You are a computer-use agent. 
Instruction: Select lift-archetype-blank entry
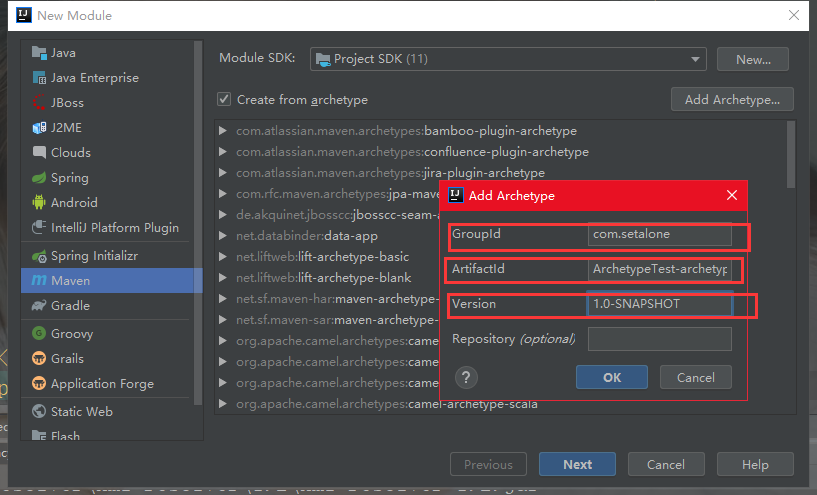point(324,278)
